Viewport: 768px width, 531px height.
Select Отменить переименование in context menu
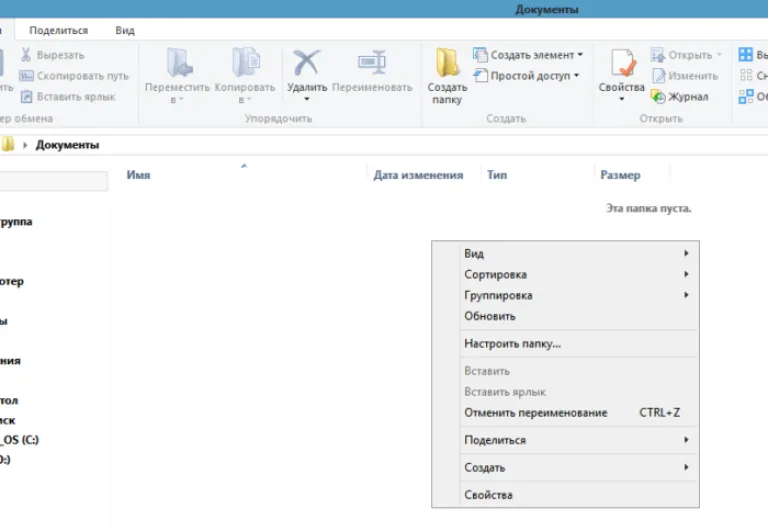(x=565, y=412)
